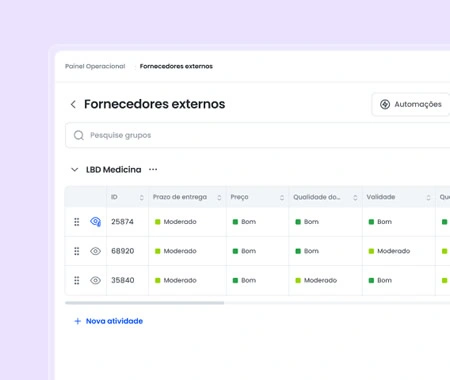Toggle the eye icon for row 25874
The width and height of the screenshot is (450, 380).
[x=95, y=222]
